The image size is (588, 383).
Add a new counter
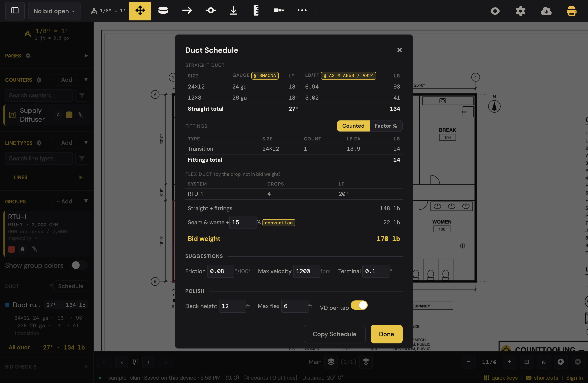click(64, 80)
